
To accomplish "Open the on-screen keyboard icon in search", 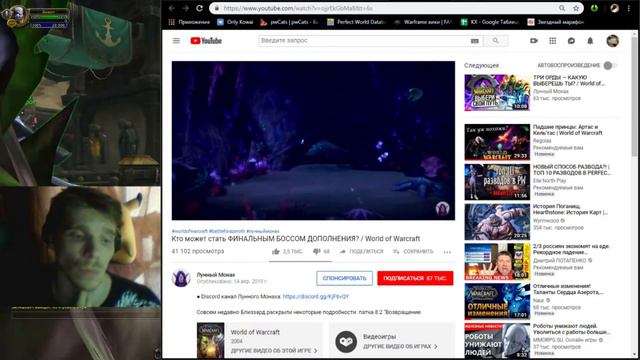I will [474, 41].
